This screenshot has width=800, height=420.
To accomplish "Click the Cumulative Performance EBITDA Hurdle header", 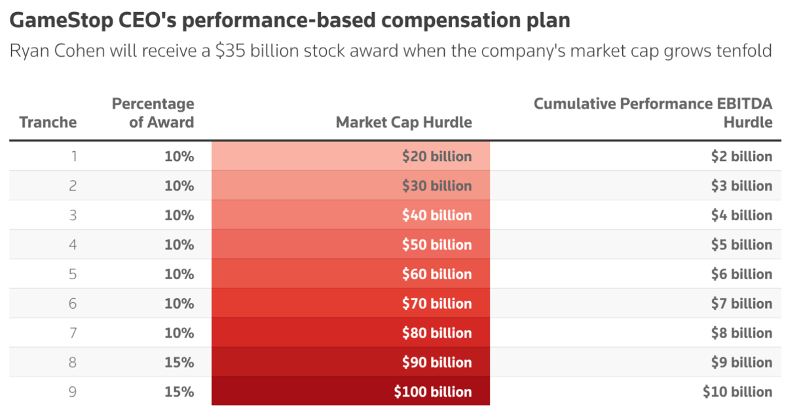I will pos(653,113).
